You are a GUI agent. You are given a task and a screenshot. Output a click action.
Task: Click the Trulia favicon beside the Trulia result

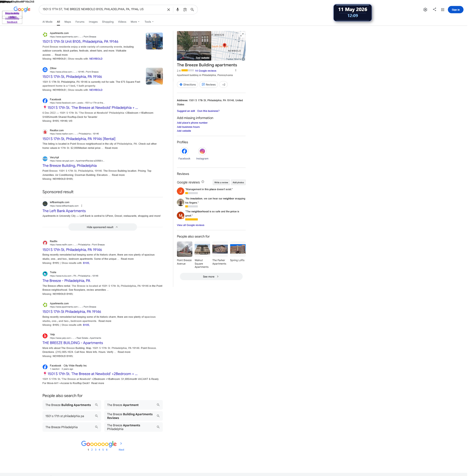(x=45, y=274)
